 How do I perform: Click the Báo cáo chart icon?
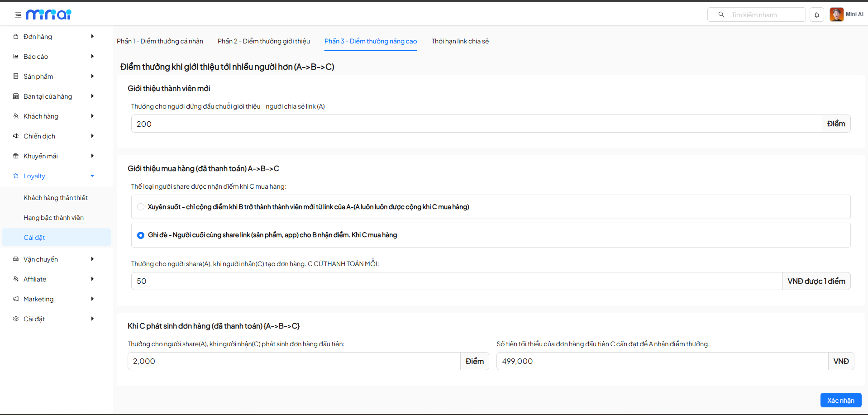tap(16, 57)
